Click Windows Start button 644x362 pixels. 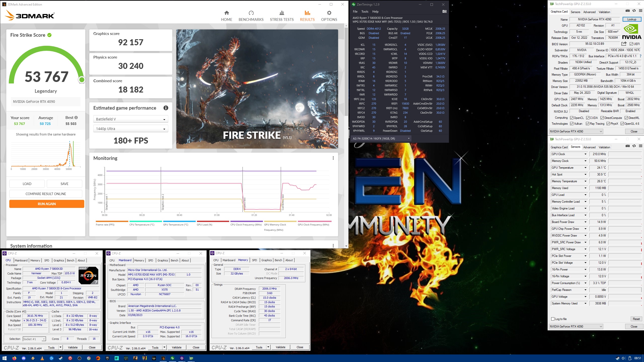pos(4,358)
